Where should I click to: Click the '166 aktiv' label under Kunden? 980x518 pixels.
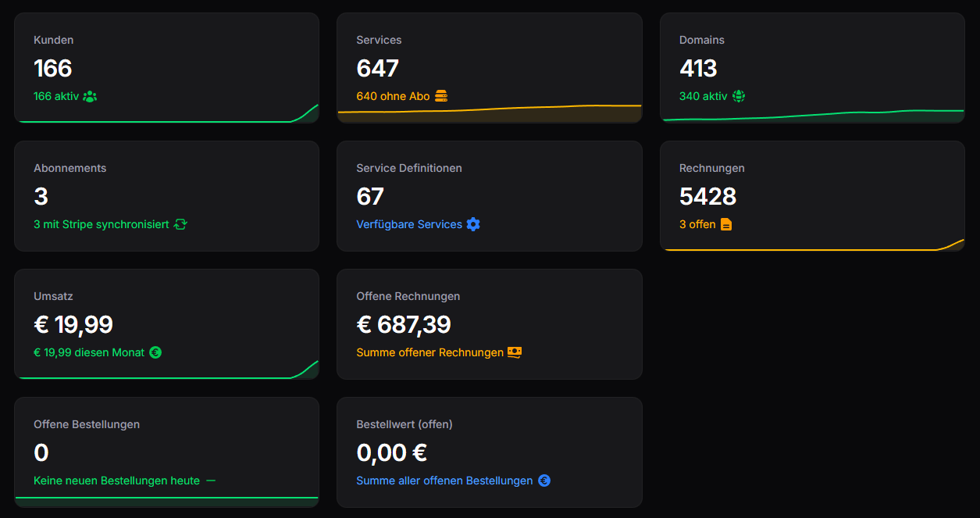click(x=56, y=95)
